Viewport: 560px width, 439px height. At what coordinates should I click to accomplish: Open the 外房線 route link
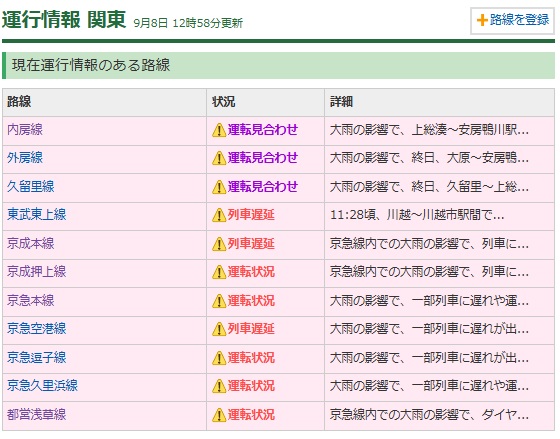[25, 158]
